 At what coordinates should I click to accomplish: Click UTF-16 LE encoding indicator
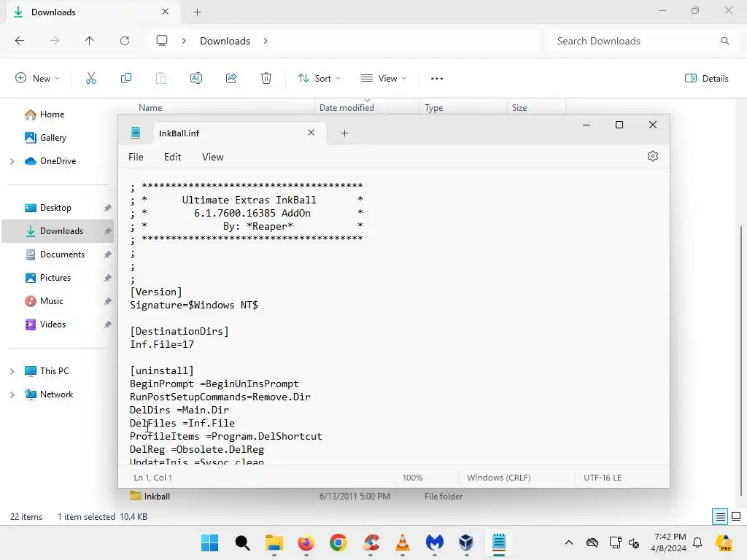pyautogui.click(x=603, y=478)
